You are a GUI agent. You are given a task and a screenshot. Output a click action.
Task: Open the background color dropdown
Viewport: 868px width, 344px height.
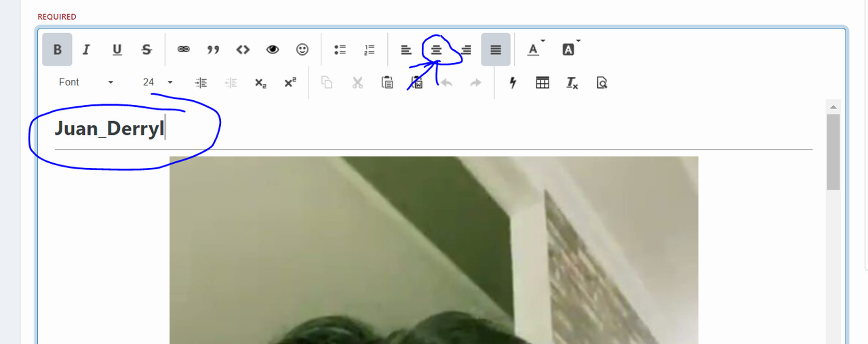570,49
